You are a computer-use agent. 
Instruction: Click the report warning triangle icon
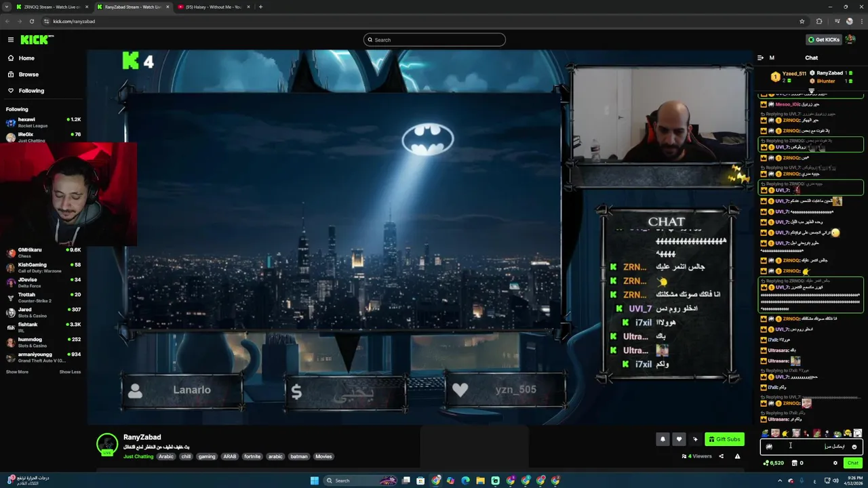coord(737,456)
